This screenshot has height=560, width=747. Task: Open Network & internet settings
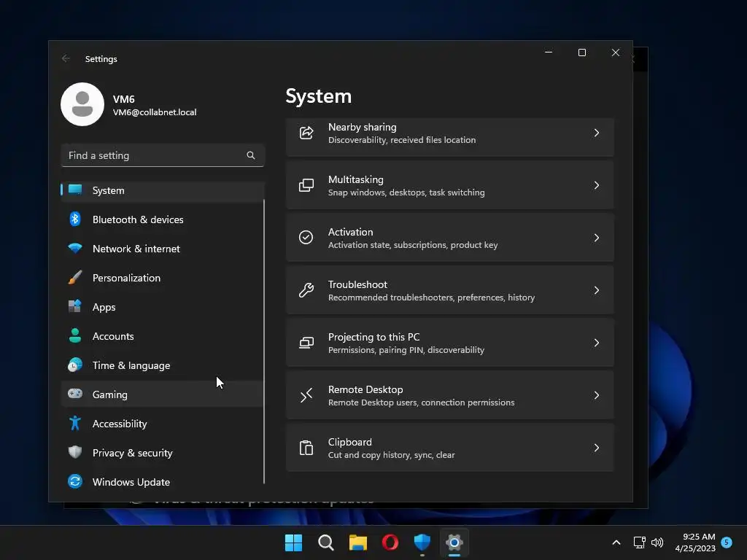(163, 249)
